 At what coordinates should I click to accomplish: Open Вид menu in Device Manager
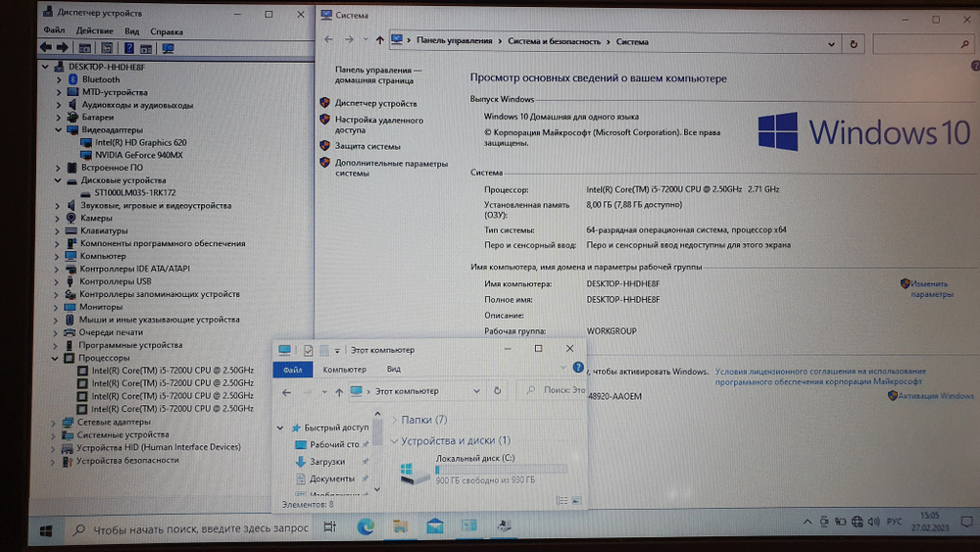[x=131, y=31]
